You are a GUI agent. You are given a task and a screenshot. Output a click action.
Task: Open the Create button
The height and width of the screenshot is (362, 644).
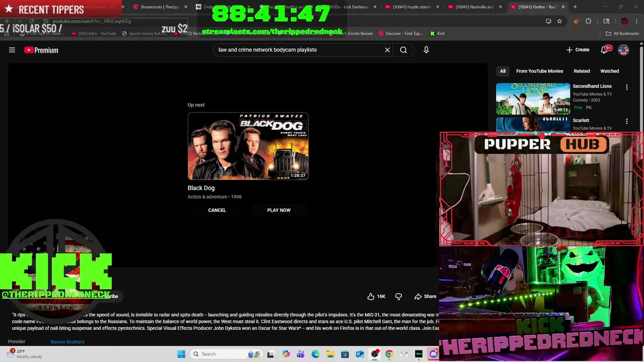pos(578,50)
